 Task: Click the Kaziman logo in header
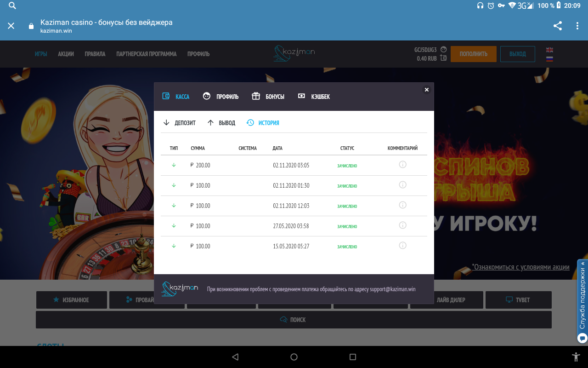click(x=294, y=53)
